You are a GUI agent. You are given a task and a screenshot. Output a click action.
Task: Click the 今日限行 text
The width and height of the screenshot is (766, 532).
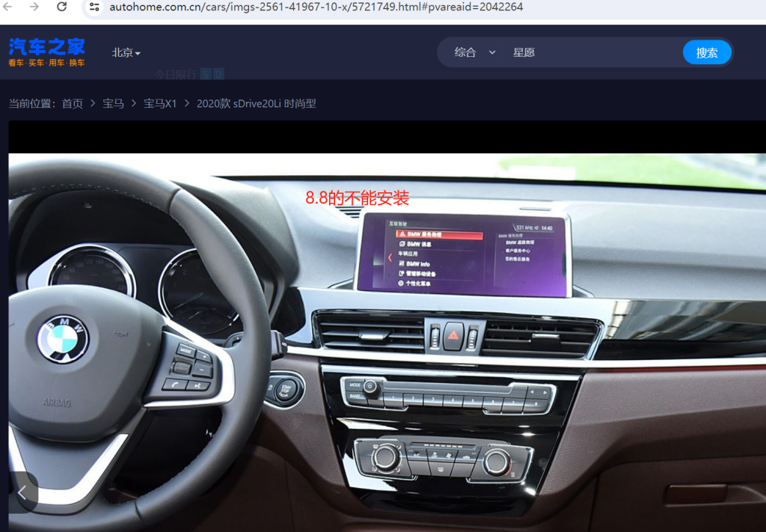(x=176, y=75)
